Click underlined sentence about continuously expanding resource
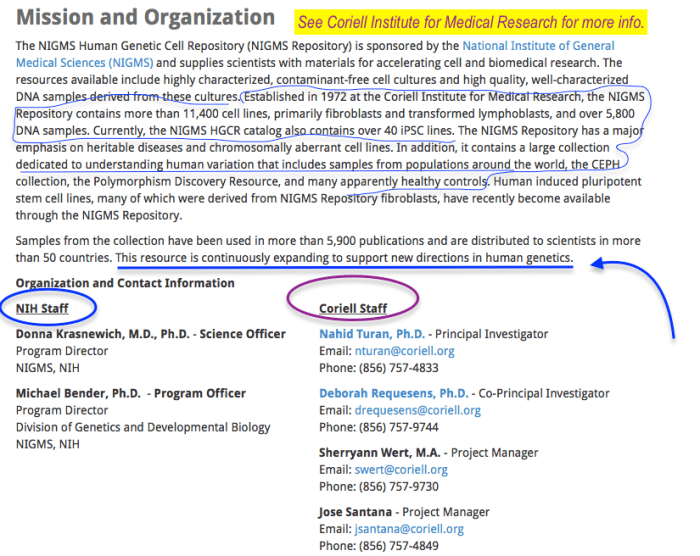Screen dimensions: 700x556 344,258
